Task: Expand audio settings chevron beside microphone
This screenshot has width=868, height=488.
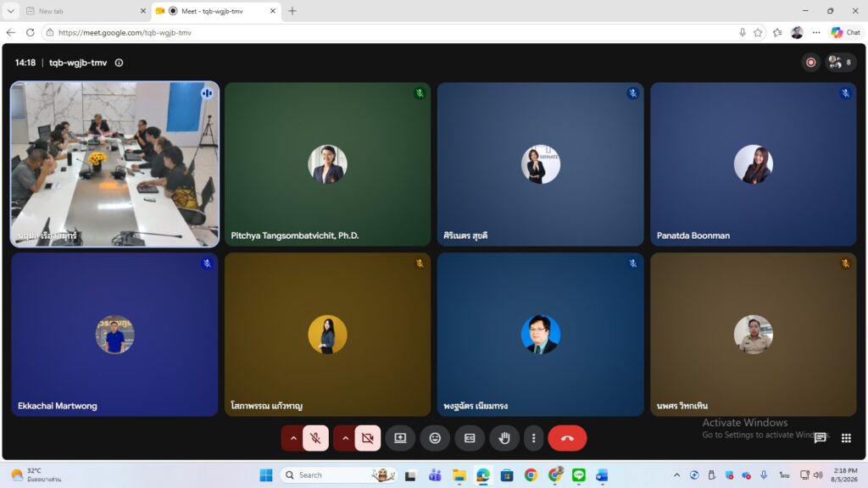Action: click(292, 438)
